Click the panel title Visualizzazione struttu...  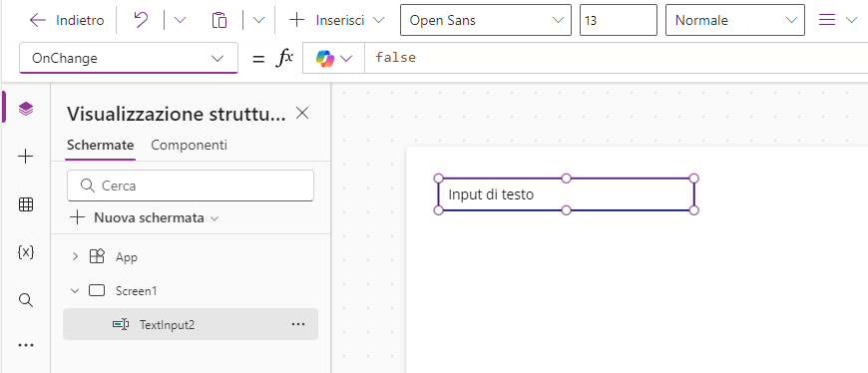click(176, 115)
